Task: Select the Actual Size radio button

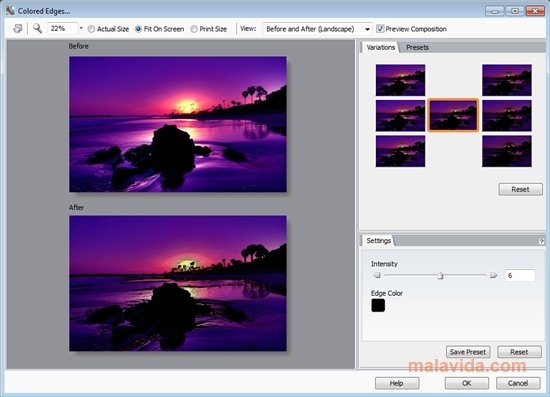Action: (91, 29)
